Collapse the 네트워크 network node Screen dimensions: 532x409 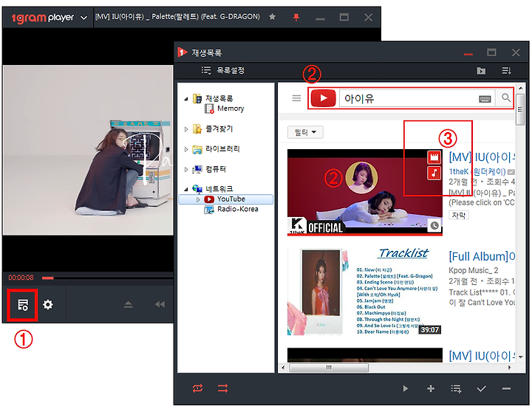click(186, 189)
